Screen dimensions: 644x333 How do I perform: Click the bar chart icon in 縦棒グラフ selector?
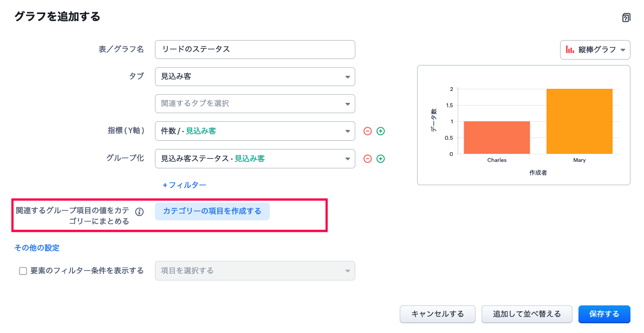tap(570, 50)
